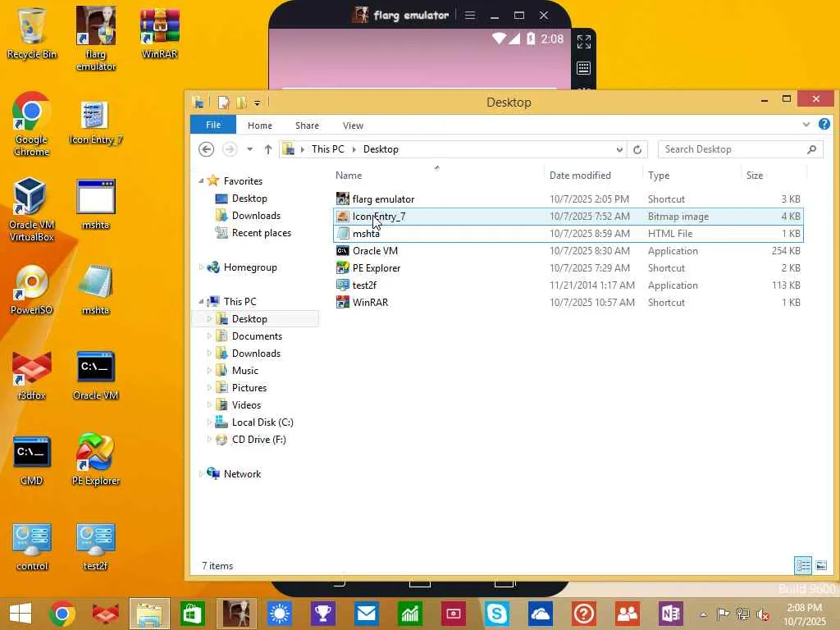Screen dimensions: 840x630
Task: Select the Music folder in tree
Action: [244, 370]
